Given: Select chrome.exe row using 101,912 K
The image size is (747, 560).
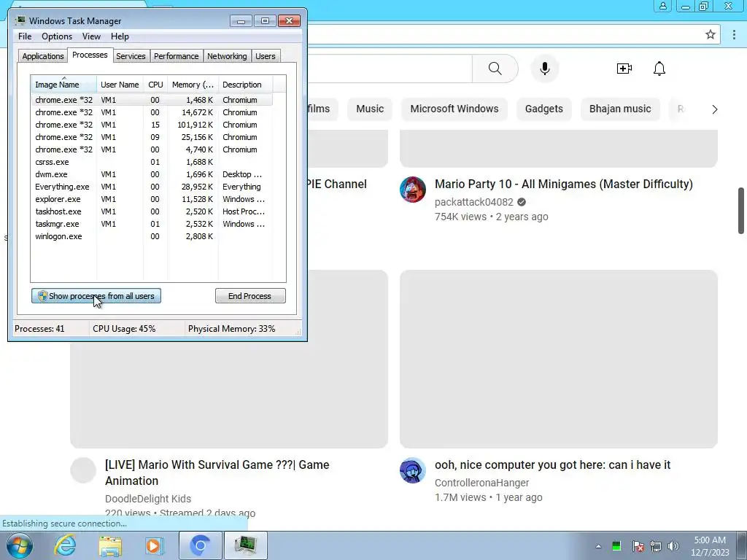Looking at the screenshot, I should coord(152,125).
